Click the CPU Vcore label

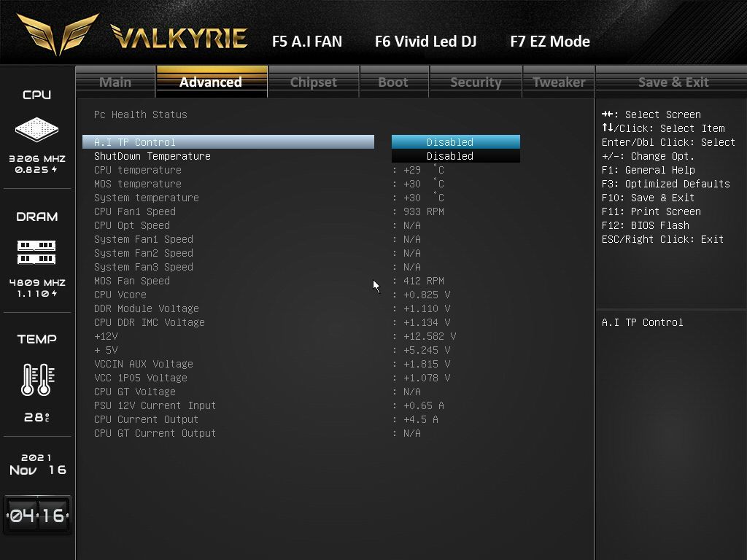[x=120, y=295]
